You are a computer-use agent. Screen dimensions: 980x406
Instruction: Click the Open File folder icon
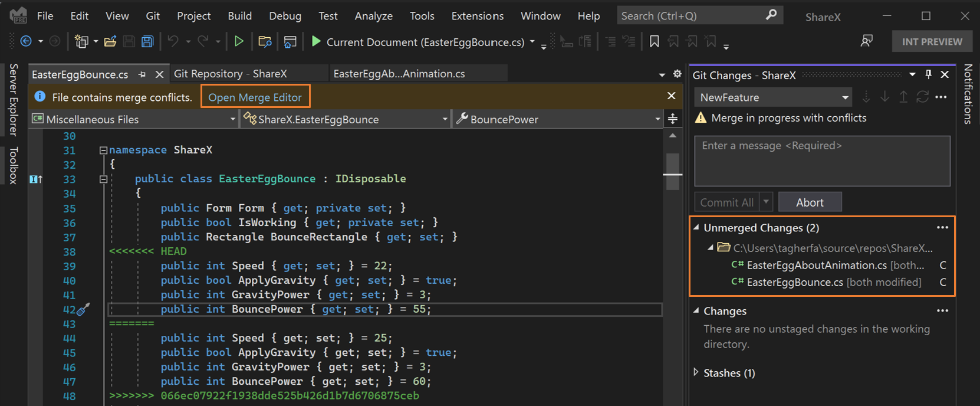110,41
